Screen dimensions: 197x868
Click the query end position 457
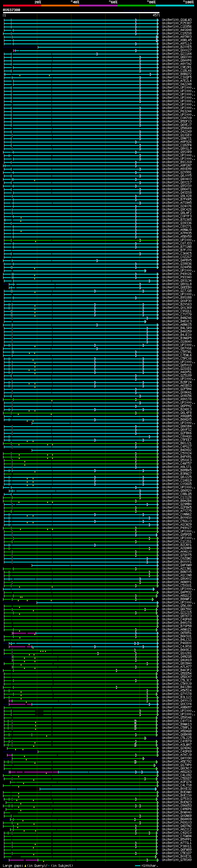(x=155, y=15)
